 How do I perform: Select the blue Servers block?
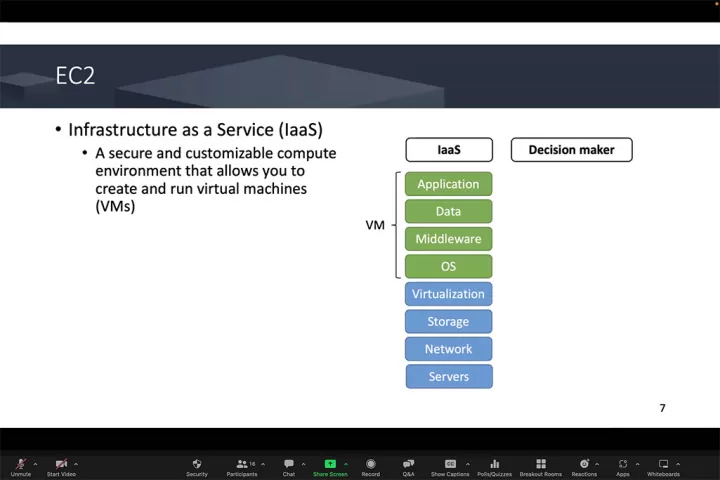click(x=449, y=377)
